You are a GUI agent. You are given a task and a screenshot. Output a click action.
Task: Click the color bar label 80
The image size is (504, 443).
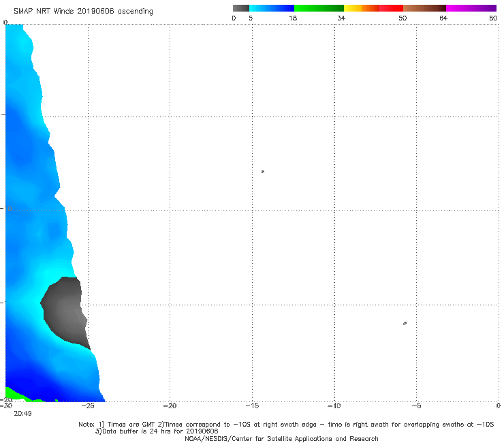[x=493, y=18]
